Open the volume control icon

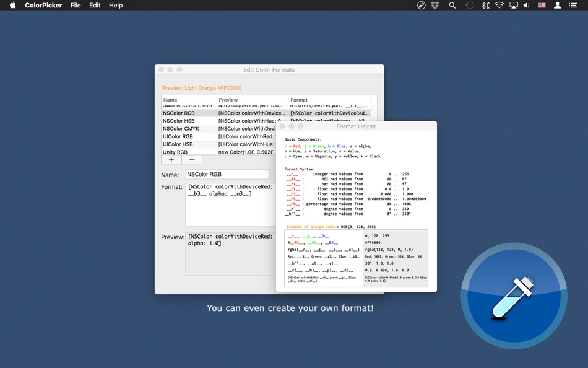click(x=527, y=5)
